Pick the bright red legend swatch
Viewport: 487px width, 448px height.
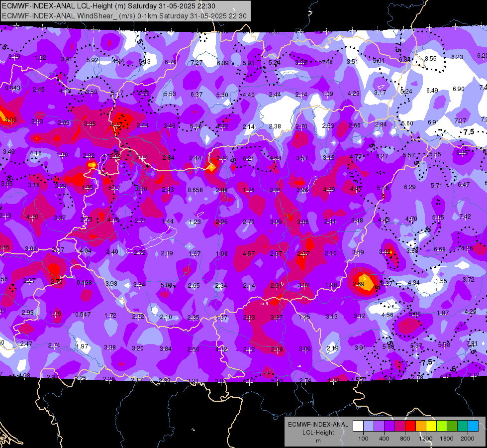tap(410, 426)
